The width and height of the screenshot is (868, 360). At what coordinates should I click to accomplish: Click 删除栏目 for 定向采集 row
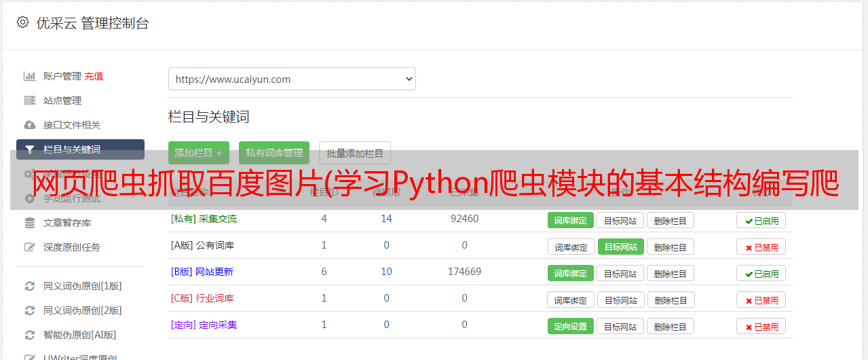[670, 326]
